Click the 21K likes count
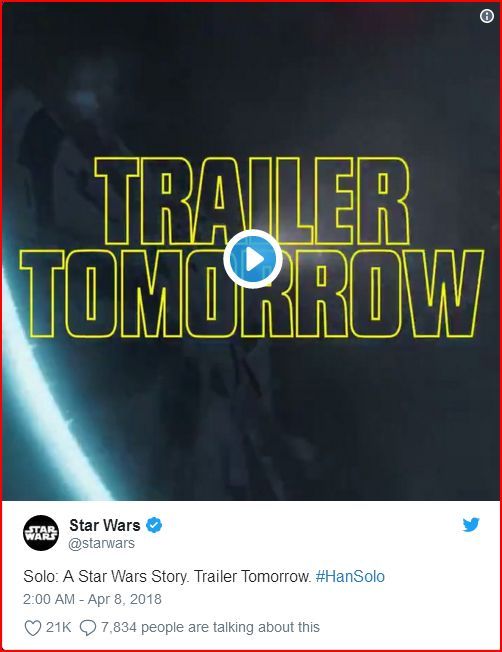Viewport: 502px width, 652px height. click(59, 627)
